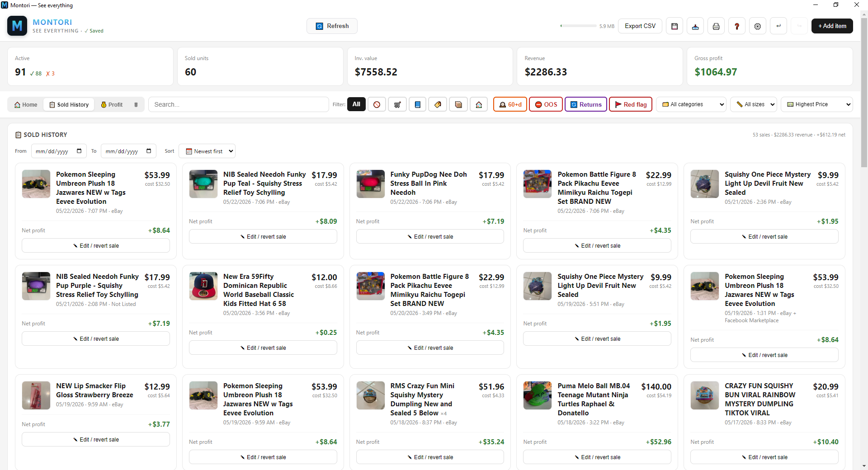This screenshot has width=868, height=470.
Task: Edit or revert the RMS Crazy Fun Mini sale
Action: tap(430, 457)
